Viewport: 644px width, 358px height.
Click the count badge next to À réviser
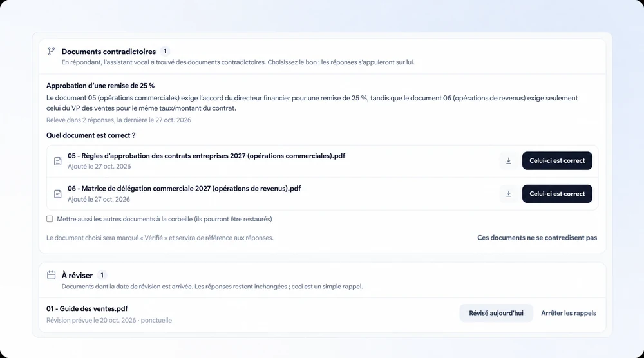(x=102, y=275)
